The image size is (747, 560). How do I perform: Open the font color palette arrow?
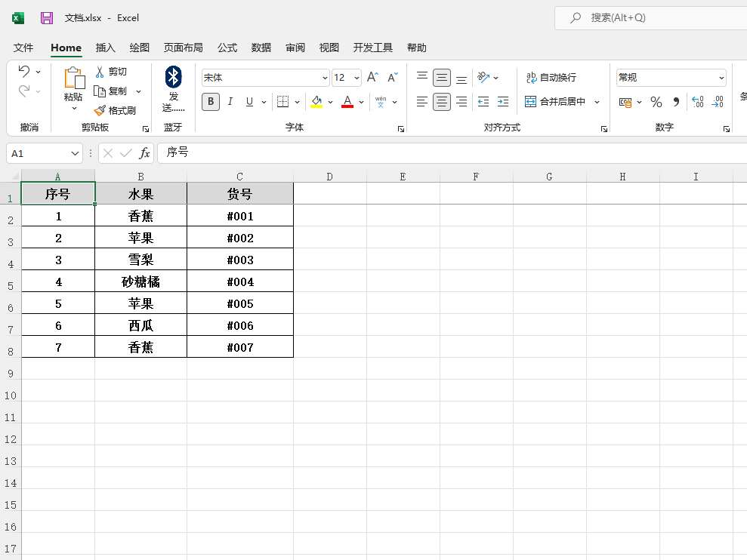point(361,102)
